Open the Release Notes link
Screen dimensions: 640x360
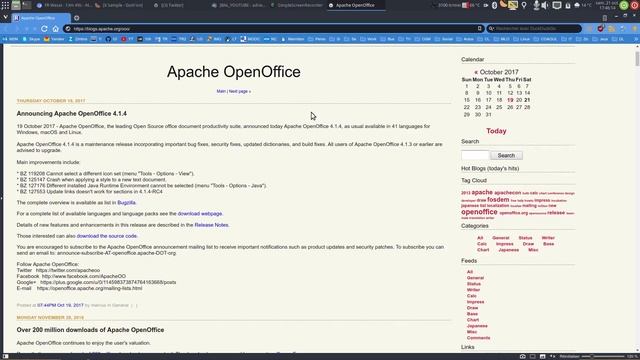pos(211,225)
